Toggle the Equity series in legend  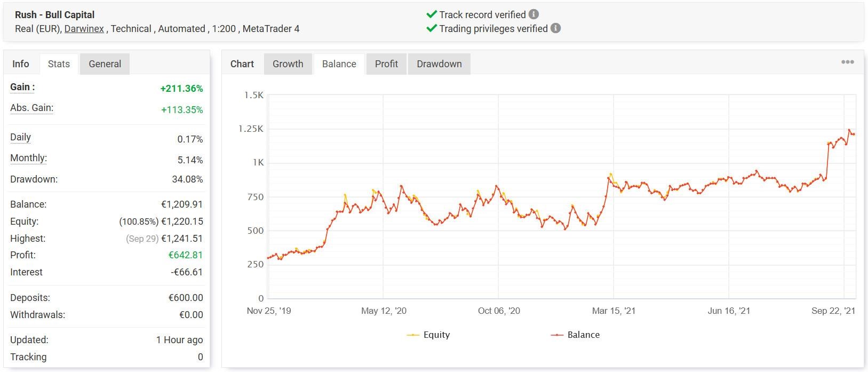(x=429, y=335)
